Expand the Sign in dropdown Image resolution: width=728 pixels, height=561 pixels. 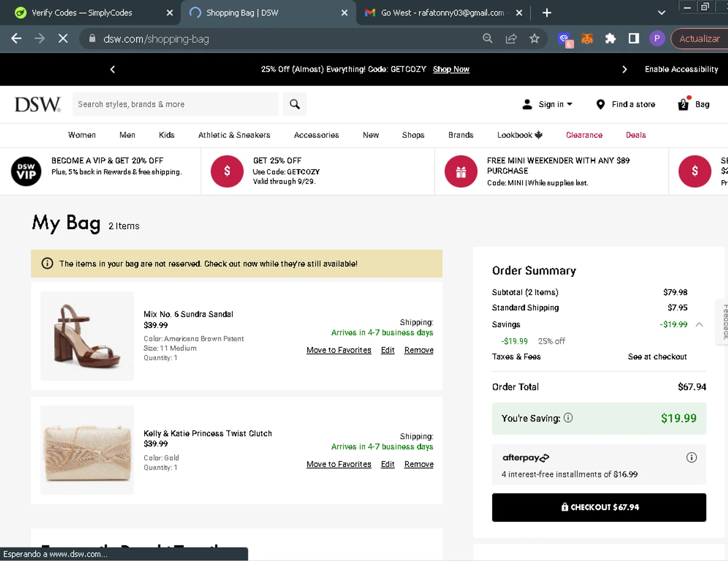click(547, 104)
